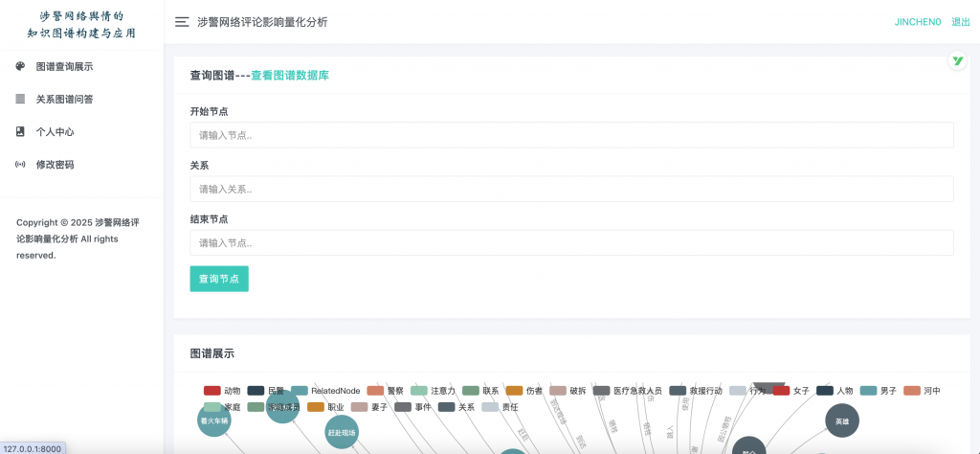This screenshot has height=454, width=980.
Task: Focus the 结束节点 input field
Action: [x=572, y=242]
